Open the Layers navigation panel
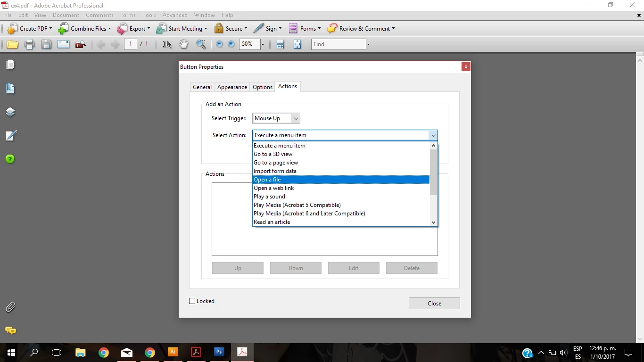Viewport: 644px width, 362px height. (10, 112)
